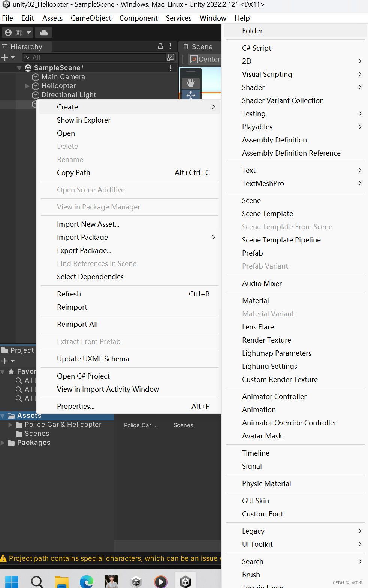Expand the Packages folder arrow
Viewport: 368px width, 588px height.
3,443
